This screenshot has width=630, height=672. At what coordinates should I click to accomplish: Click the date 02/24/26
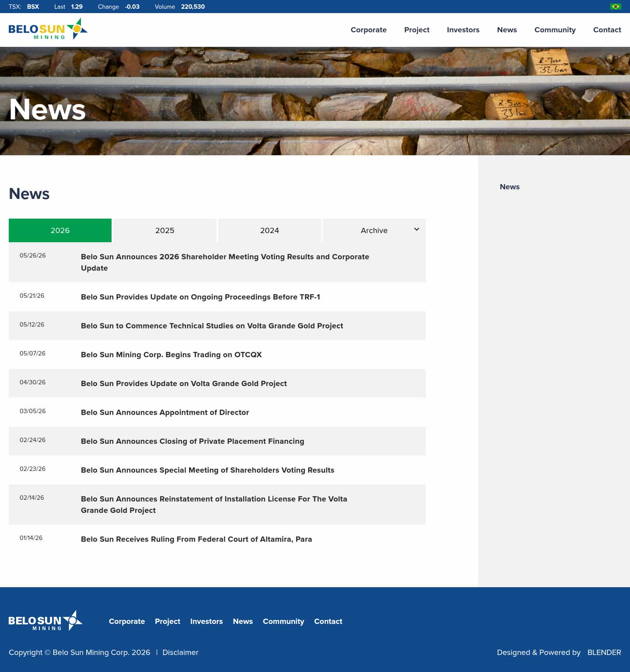point(32,440)
